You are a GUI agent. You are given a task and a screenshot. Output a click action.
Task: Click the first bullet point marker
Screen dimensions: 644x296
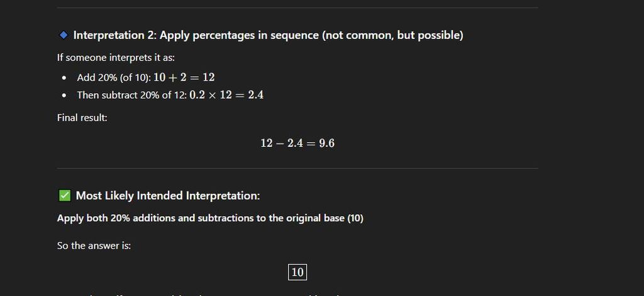(x=64, y=78)
